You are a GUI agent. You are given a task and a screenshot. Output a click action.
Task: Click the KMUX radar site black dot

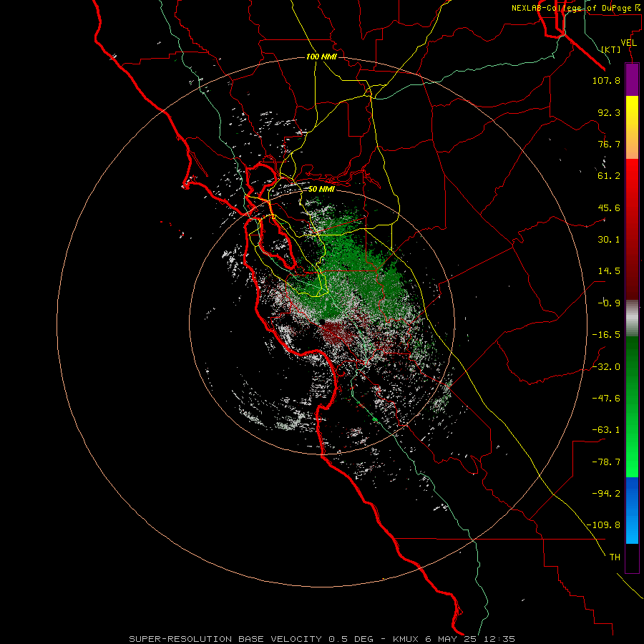(x=322, y=322)
